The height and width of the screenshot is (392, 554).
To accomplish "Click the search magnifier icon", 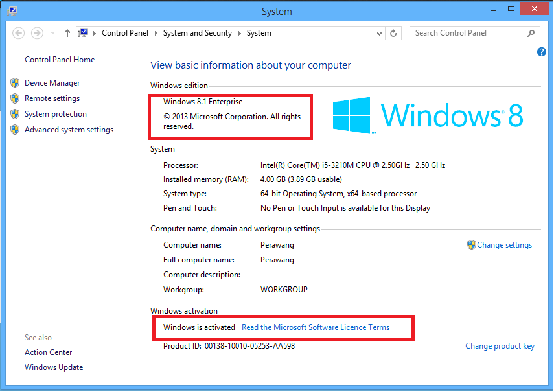I will point(531,33).
